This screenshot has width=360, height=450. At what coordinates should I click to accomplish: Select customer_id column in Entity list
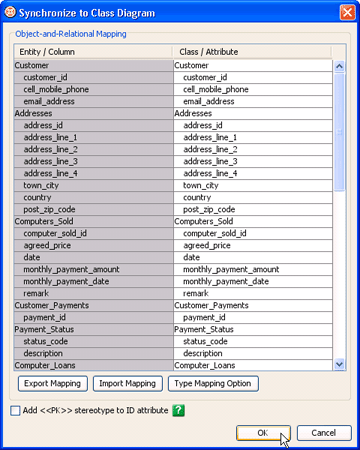(x=94, y=77)
